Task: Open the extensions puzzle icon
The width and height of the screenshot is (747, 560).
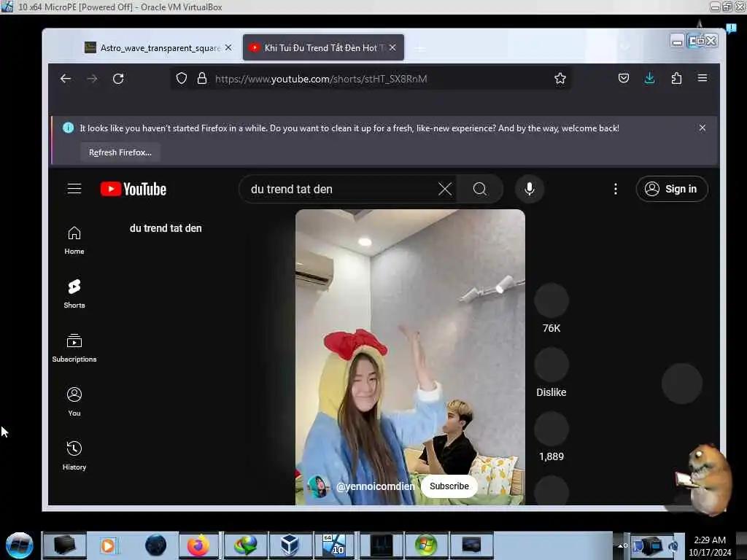Action: (x=676, y=79)
